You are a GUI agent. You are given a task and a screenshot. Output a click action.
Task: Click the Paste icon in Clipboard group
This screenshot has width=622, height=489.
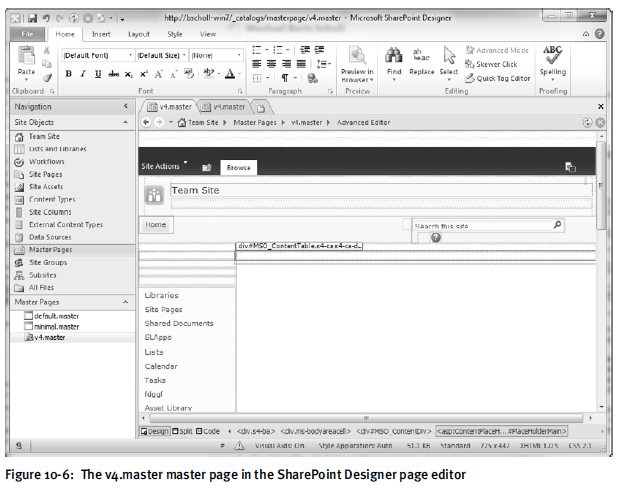pyautogui.click(x=26, y=56)
